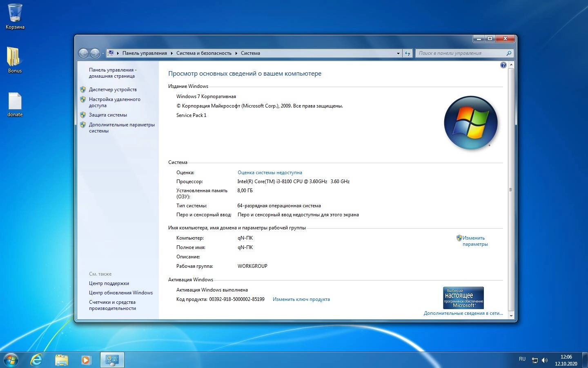The height and width of the screenshot is (368, 588).
Task: Open Счетчики и средства производительности link
Action: (112, 305)
